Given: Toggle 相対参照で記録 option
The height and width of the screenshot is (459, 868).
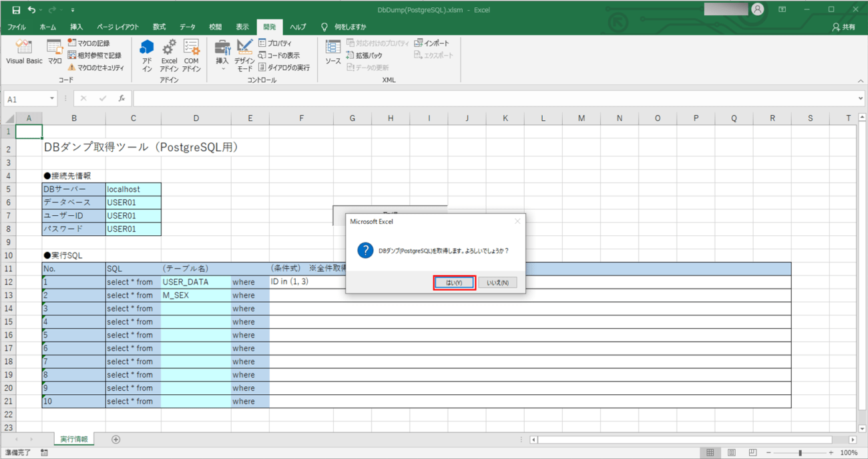Looking at the screenshot, I should click(x=94, y=55).
